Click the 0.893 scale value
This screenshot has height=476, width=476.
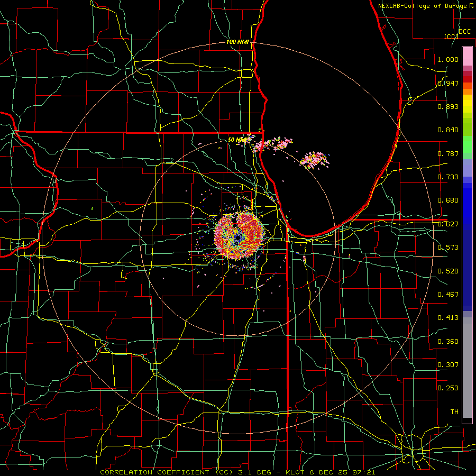pyautogui.click(x=448, y=106)
